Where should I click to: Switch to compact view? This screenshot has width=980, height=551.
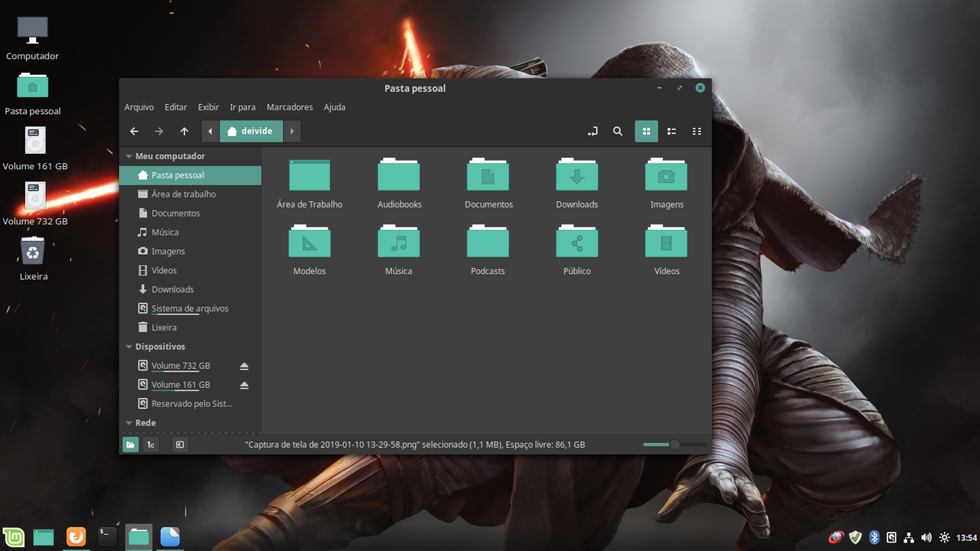697,132
